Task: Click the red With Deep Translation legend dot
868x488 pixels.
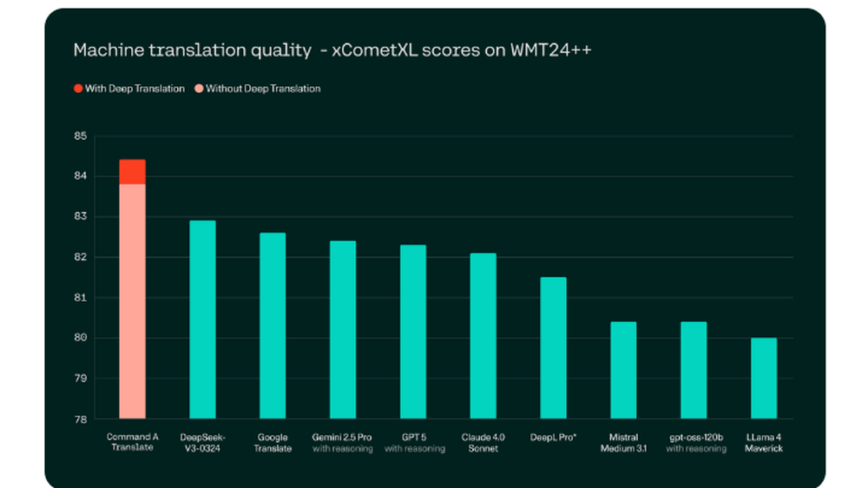Action: [x=78, y=89]
